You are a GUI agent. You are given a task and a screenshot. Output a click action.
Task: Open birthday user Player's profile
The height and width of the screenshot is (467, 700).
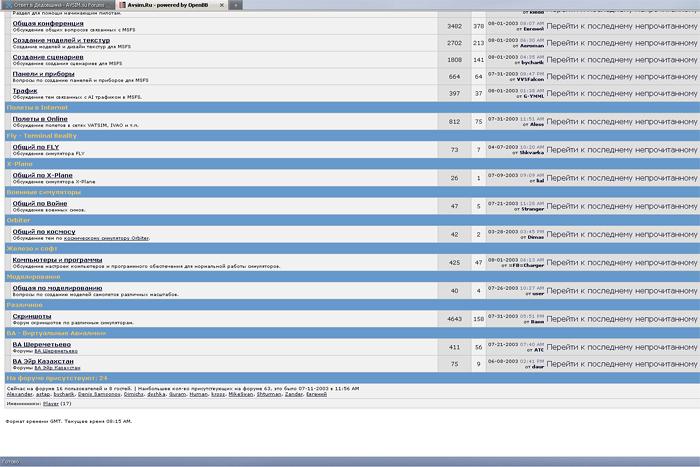[51, 404]
